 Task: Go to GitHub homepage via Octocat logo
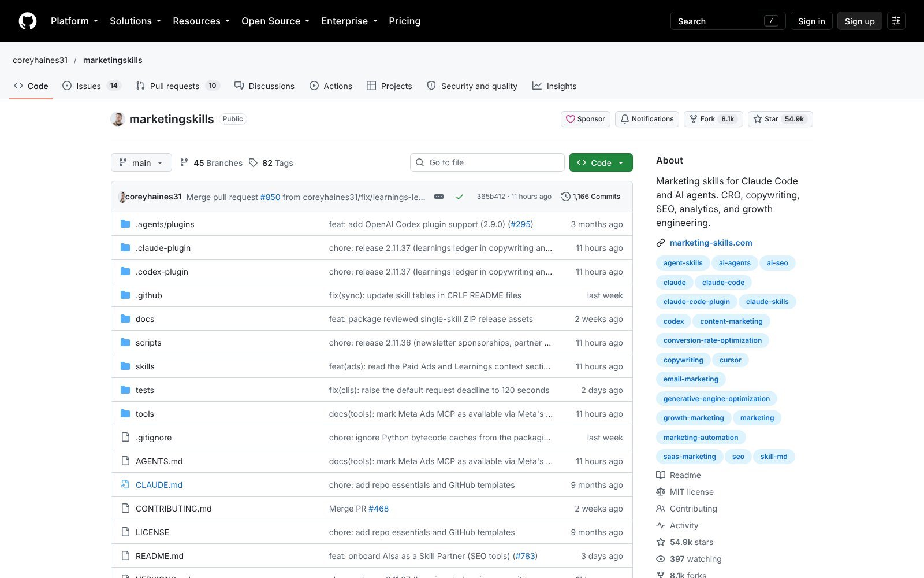(x=28, y=21)
